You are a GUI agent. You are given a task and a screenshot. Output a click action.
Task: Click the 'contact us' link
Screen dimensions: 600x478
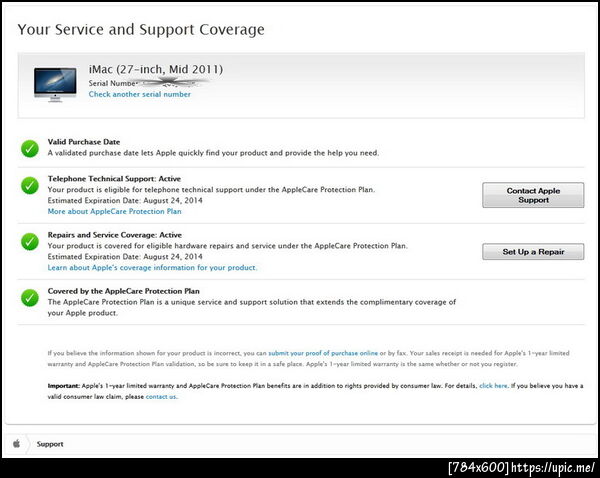[161, 396]
